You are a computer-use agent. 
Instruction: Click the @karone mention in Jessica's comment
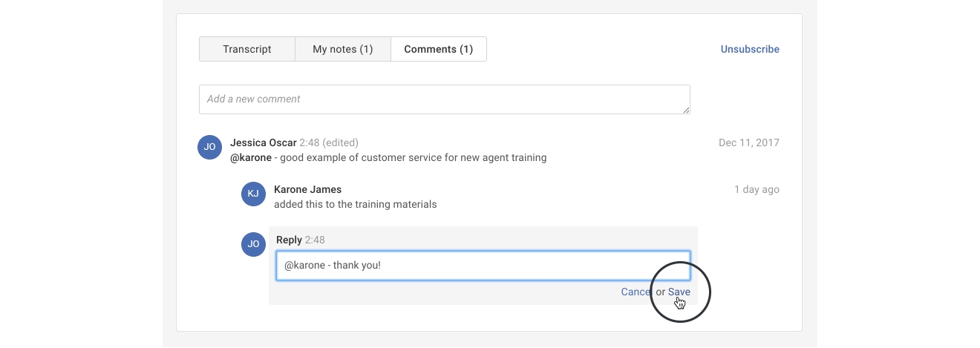251,158
